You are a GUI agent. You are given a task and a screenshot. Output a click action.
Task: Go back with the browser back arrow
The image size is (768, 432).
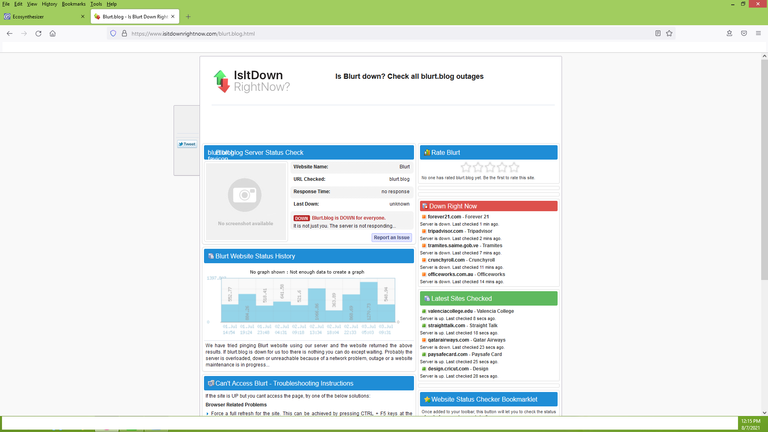[x=10, y=33]
